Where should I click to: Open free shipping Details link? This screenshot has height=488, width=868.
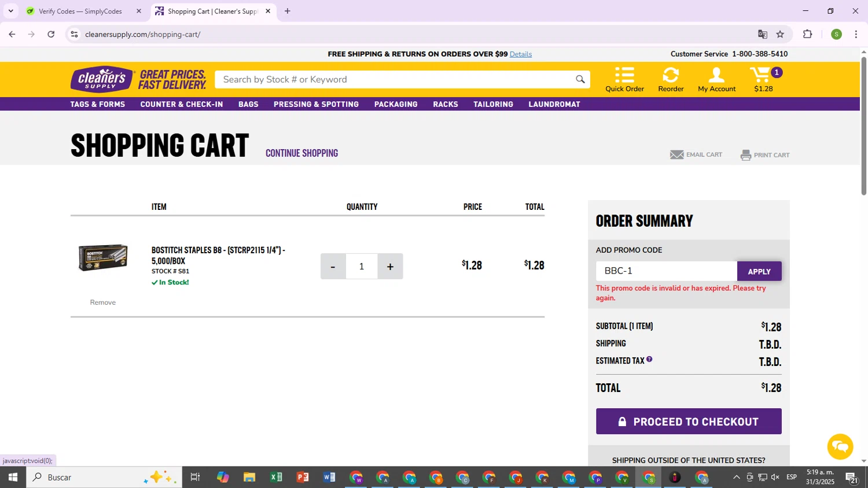pyautogui.click(x=521, y=54)
